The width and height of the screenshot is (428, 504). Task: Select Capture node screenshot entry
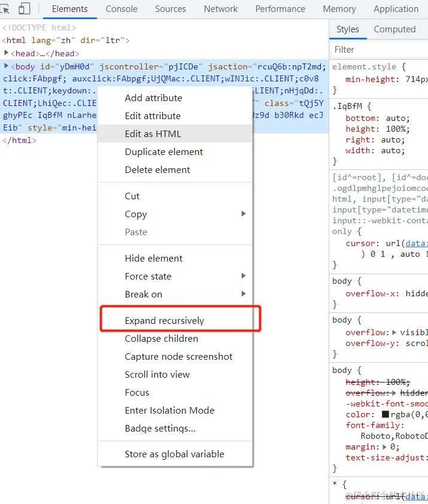point(175,357)
